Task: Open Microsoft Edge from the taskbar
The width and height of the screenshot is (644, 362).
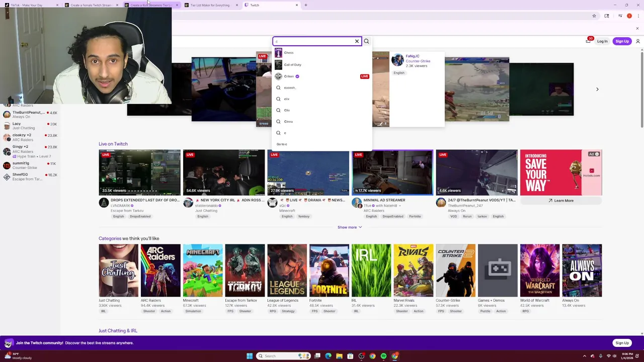Action: pos(328,356)
